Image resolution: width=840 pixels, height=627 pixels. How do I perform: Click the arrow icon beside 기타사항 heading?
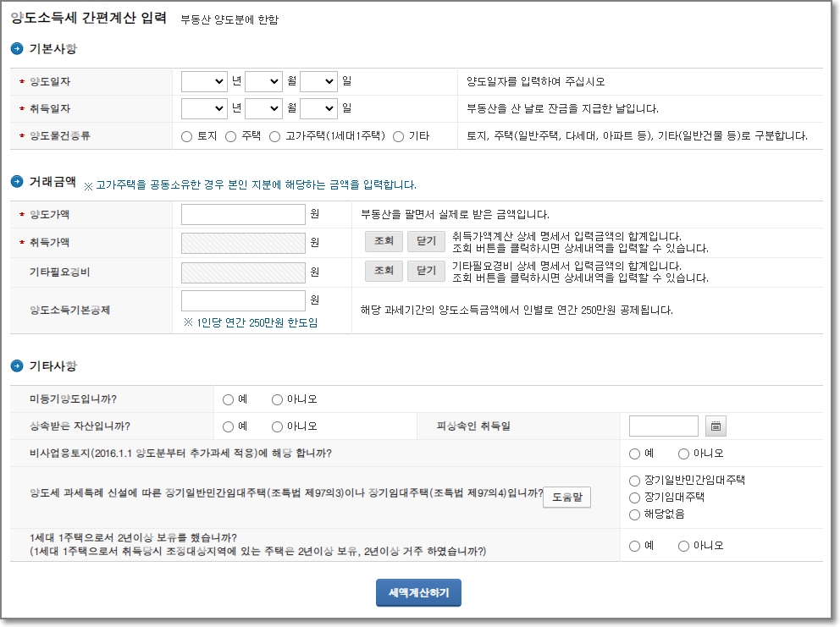(x=17, y=366)
